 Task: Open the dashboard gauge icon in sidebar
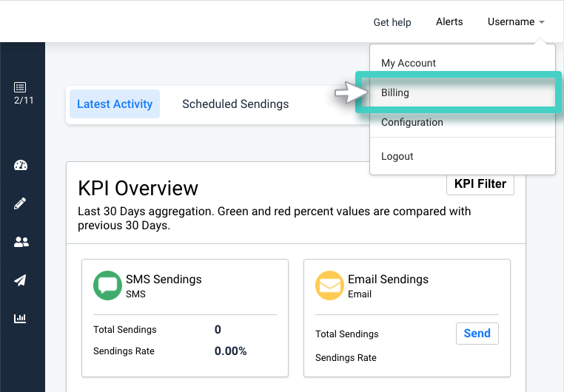[x=21, y=165]
